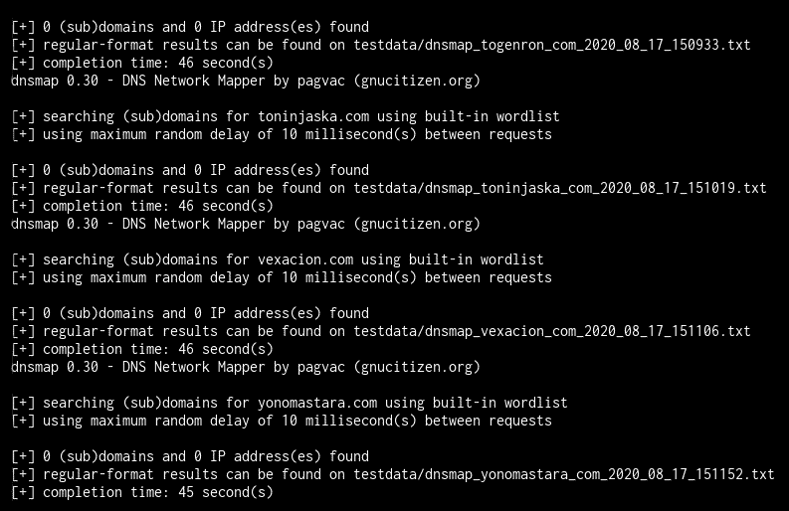Click the [+] marker before 'searching' for vexacion.com

point(23,260)
